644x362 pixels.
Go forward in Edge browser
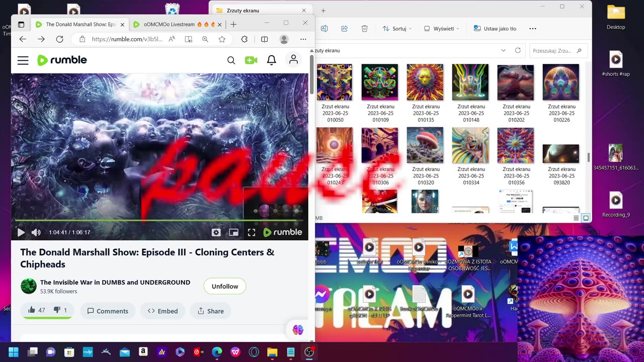[x=41, y=39]
